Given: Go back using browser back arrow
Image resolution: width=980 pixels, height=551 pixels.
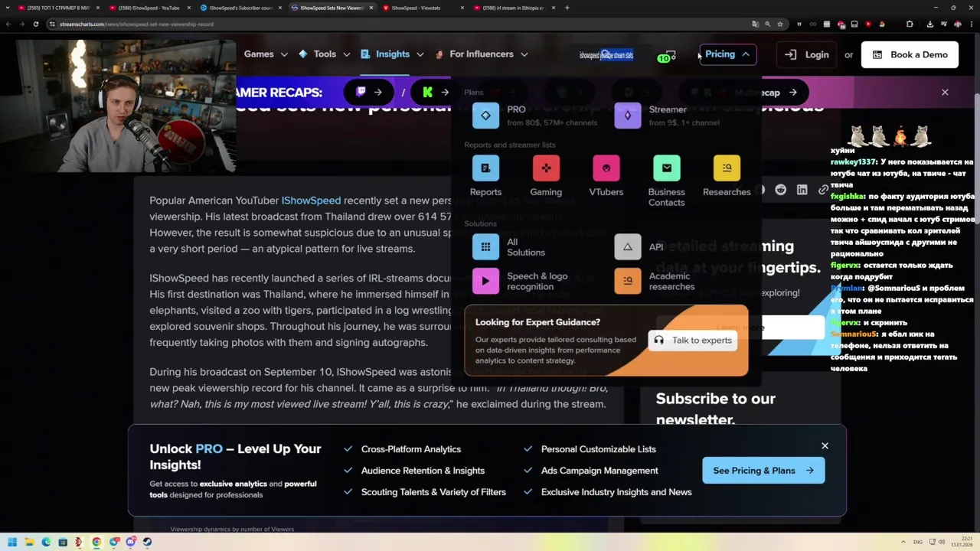Looking at the screenshot, I should pyautogui.click(x=8, y=24).
